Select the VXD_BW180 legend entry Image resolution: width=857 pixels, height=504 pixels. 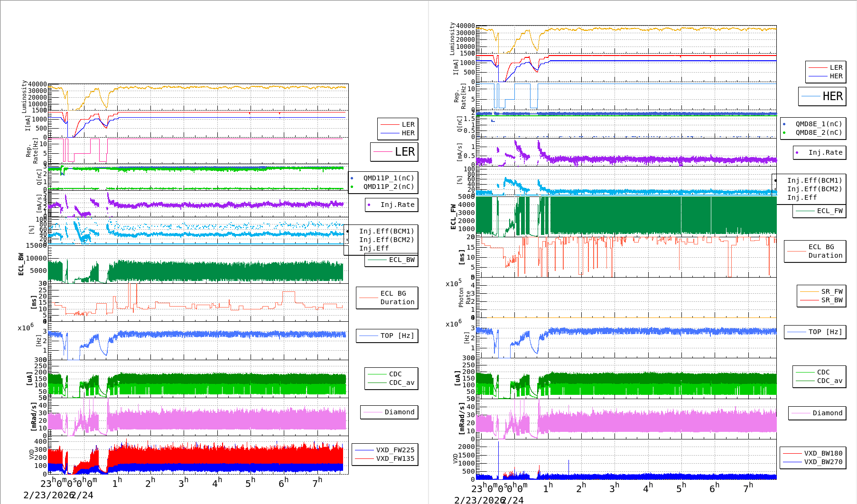click(823, 454)
